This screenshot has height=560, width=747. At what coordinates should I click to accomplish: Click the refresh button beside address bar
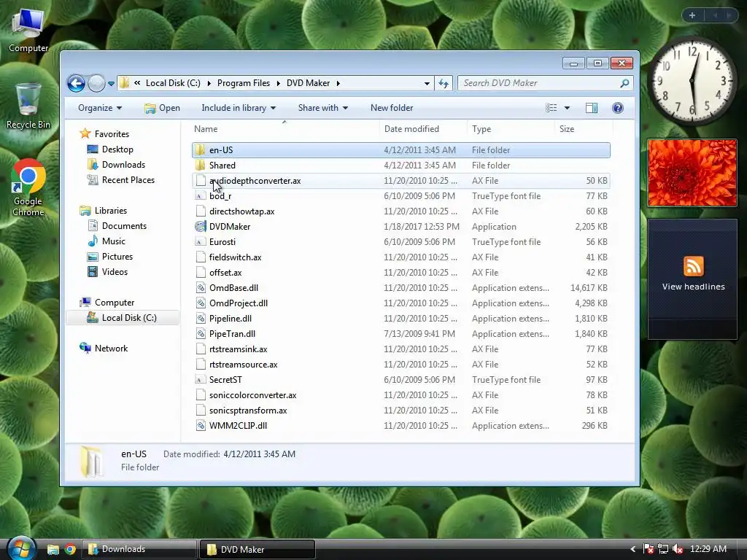[x=444, y=83]
